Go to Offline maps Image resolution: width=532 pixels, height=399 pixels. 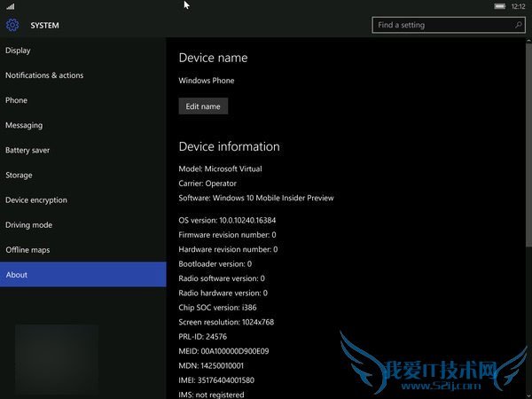[83, 250]
